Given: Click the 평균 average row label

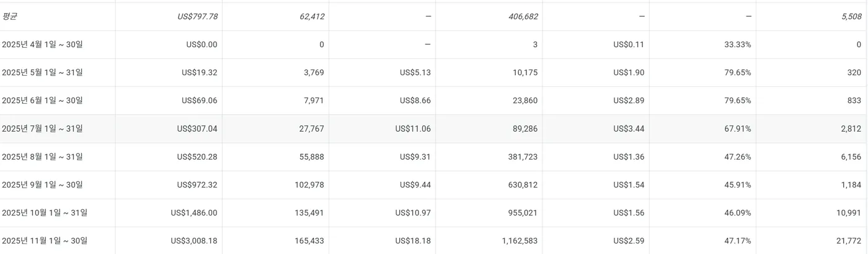Looking at the screenshot, I should 10,17.
